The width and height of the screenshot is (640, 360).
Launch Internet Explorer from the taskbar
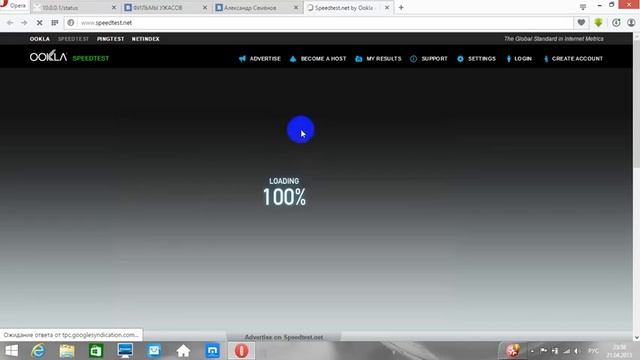pyautogui.click(x=38, y=351)
